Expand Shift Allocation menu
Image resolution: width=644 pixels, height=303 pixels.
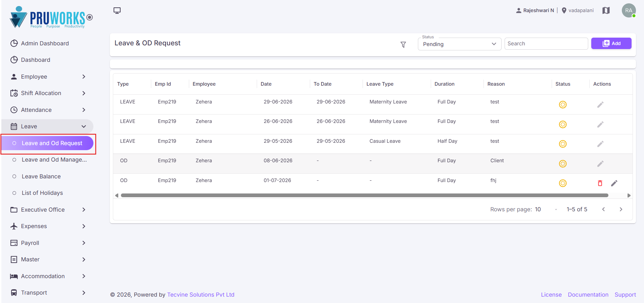(47, 93)
